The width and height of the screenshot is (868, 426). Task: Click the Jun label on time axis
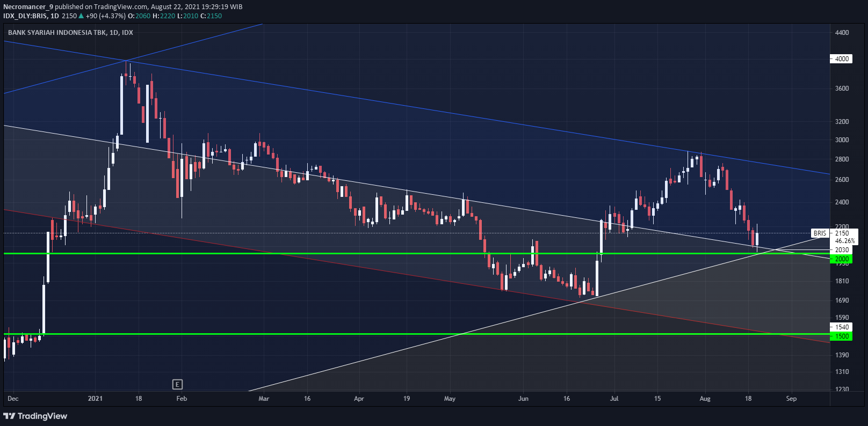point(523,398)
